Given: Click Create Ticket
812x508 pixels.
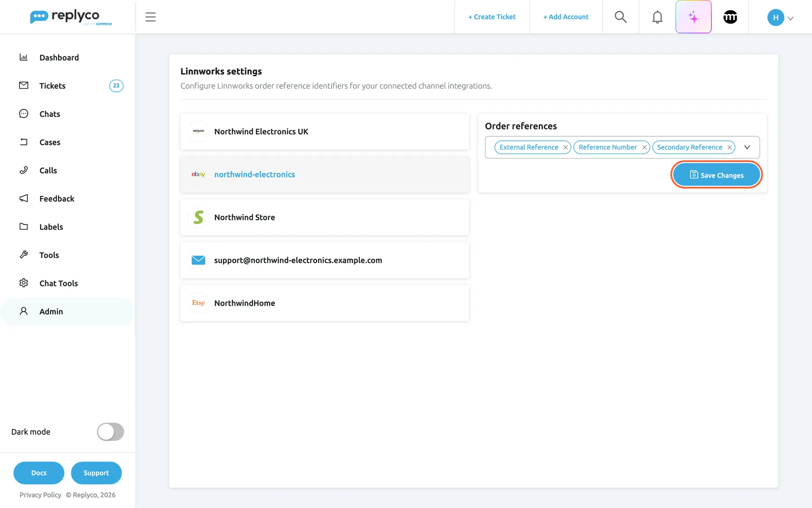Looking at the screenshot, I should 492,17.
